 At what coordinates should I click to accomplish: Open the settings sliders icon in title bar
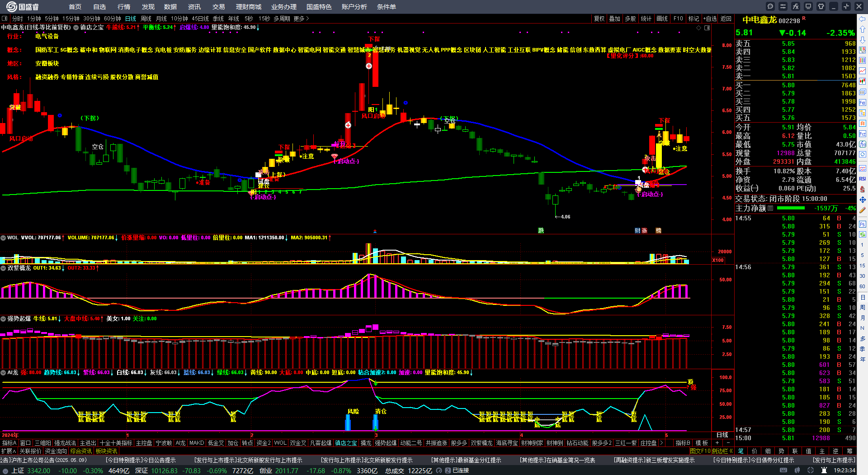click(x=783, y=6)
